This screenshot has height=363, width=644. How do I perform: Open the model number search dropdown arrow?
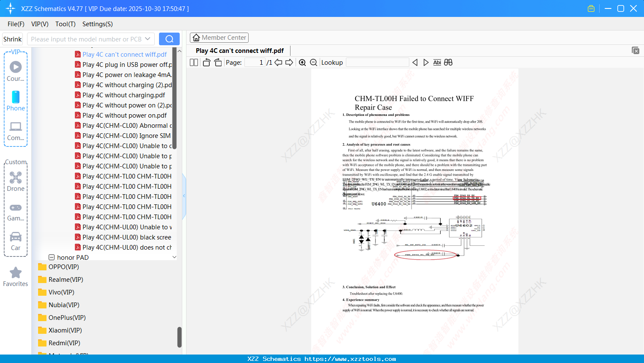148,39
